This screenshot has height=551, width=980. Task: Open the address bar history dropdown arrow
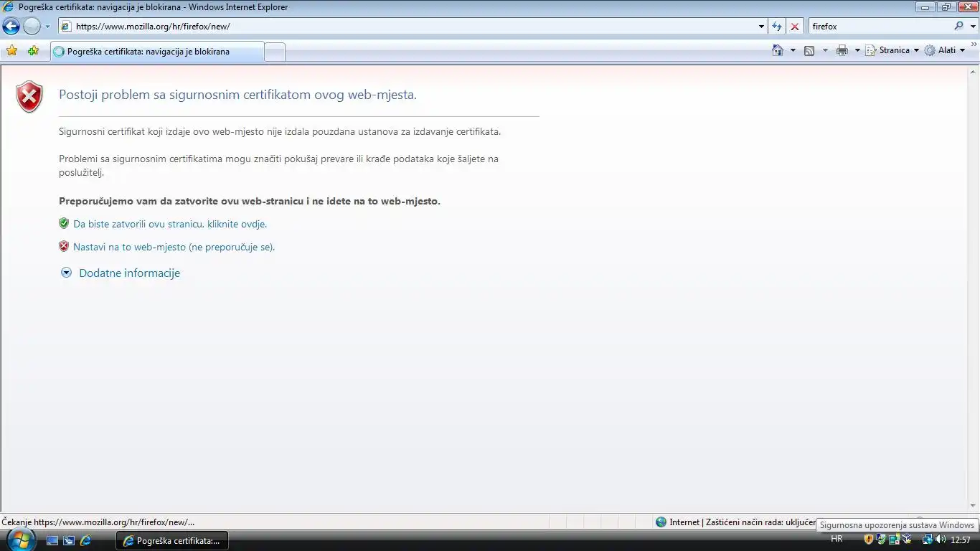762,27
